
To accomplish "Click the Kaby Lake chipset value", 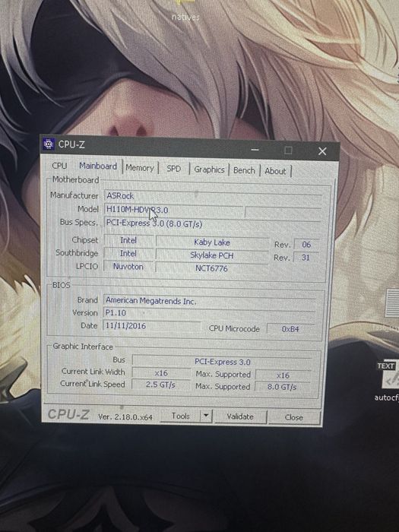I will tap(212, 242).
